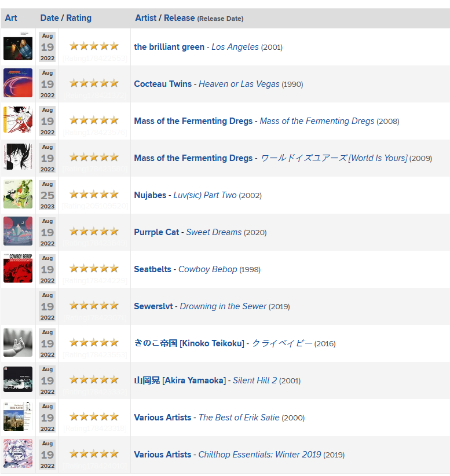Open the Kinoko Teikoku artist link
Screen dimensions: 450x476
pyautogui.click(x=189, y=343)
